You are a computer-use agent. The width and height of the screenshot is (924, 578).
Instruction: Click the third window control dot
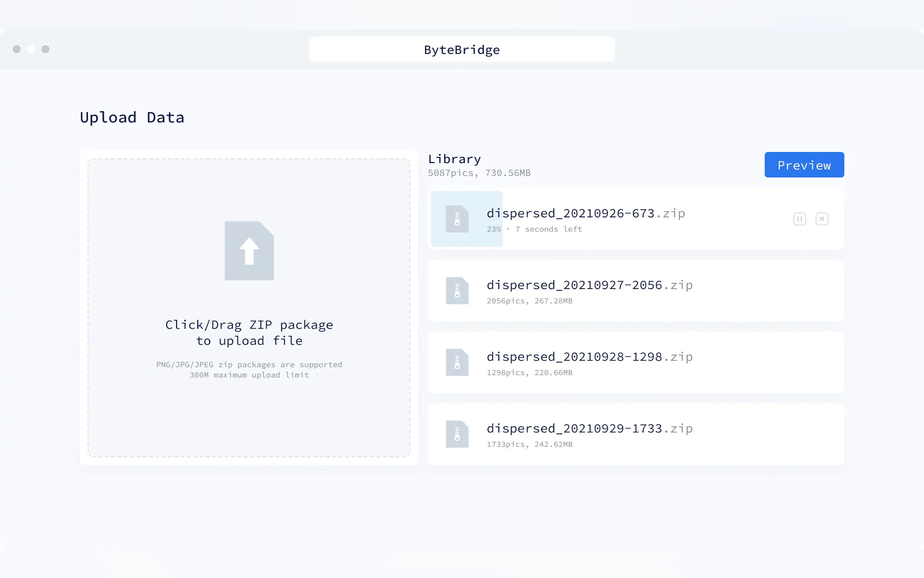pos(45,49)
